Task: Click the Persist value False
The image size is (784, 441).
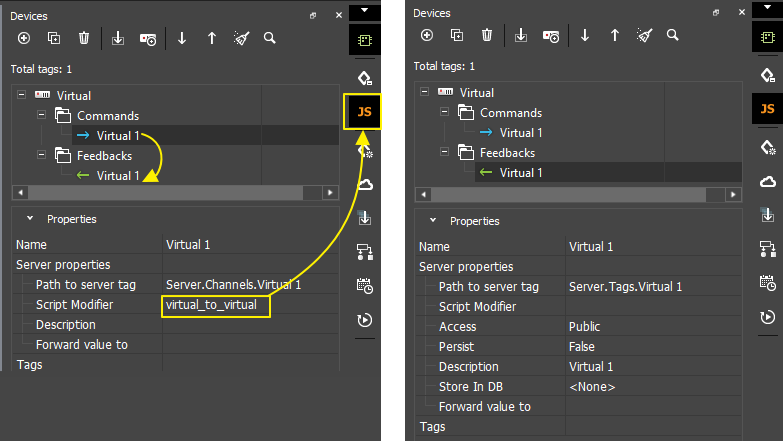Action: (582, 347)
